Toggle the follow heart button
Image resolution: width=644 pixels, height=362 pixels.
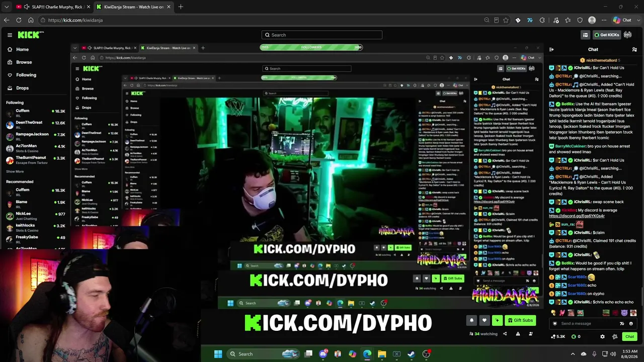(485, 320)
